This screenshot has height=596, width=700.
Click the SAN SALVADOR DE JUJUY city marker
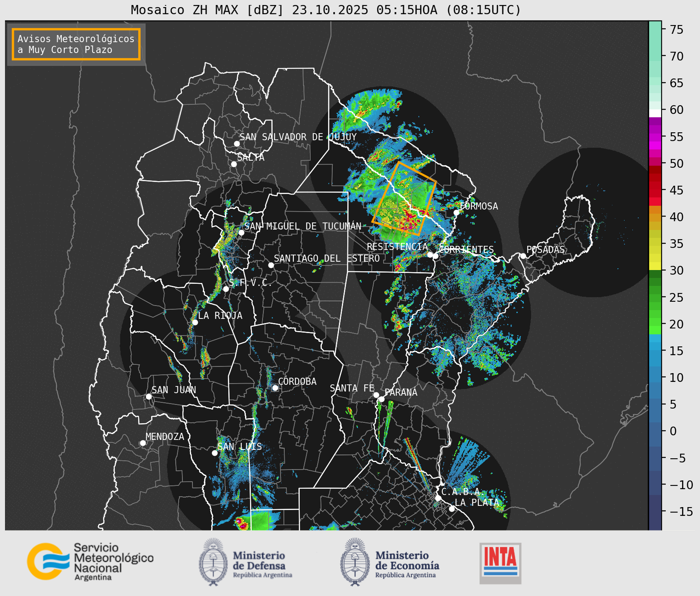237,144
